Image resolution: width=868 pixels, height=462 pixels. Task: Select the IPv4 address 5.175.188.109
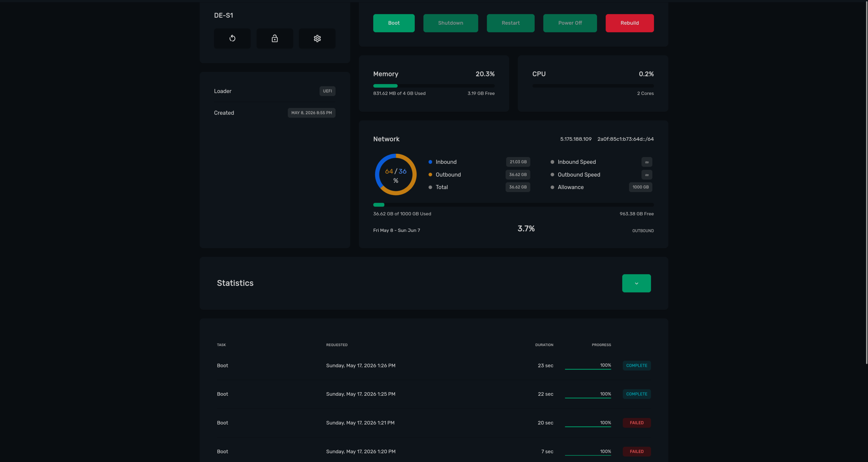coord(576,139)
